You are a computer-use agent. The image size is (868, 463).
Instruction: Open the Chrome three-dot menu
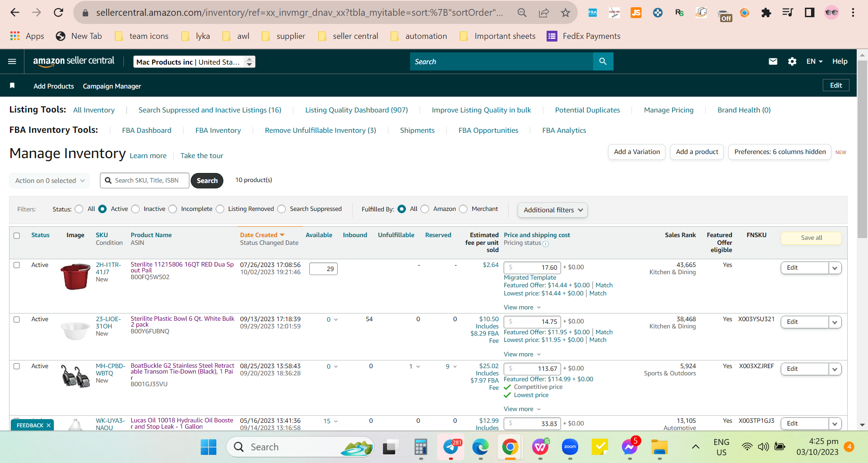click(x=853, y=13)
